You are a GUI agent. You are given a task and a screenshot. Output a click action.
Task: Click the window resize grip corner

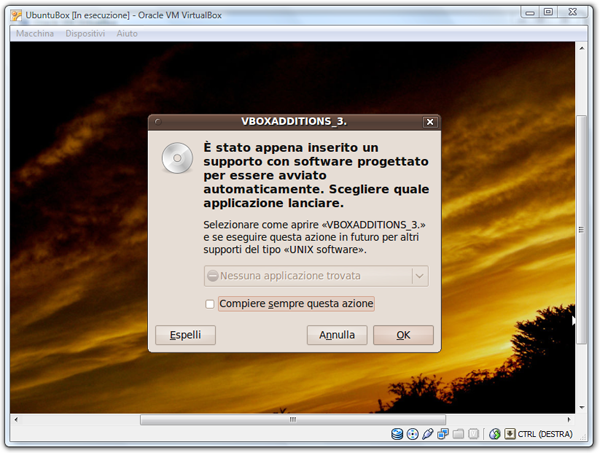tap(583, 437)
